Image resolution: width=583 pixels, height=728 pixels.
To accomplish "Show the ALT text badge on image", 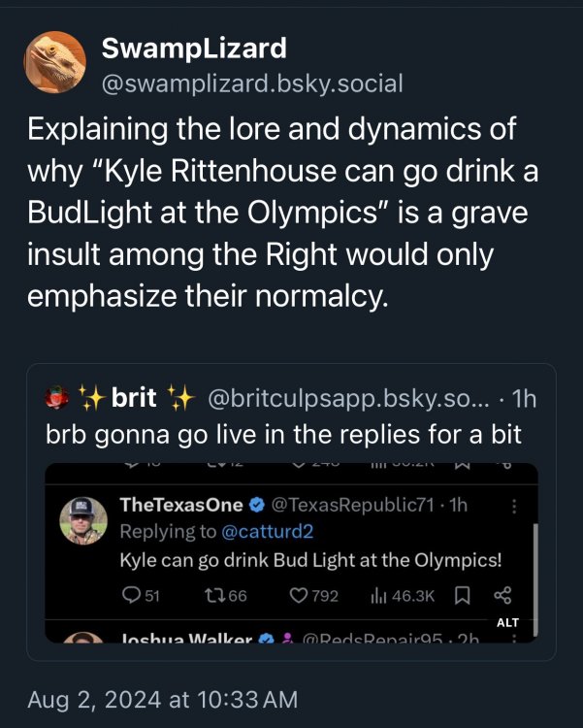I will point(507,622).
